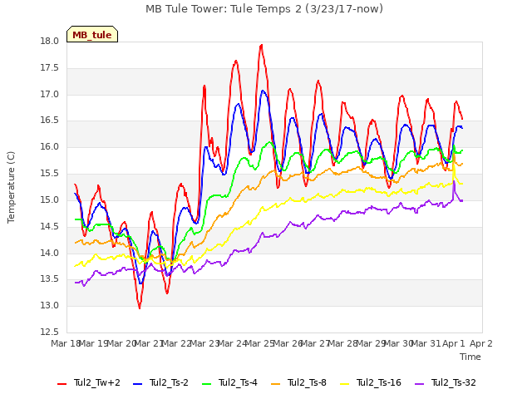
Task: Click the Mar 28 x-axis date label
Action: tap(343, 343)
